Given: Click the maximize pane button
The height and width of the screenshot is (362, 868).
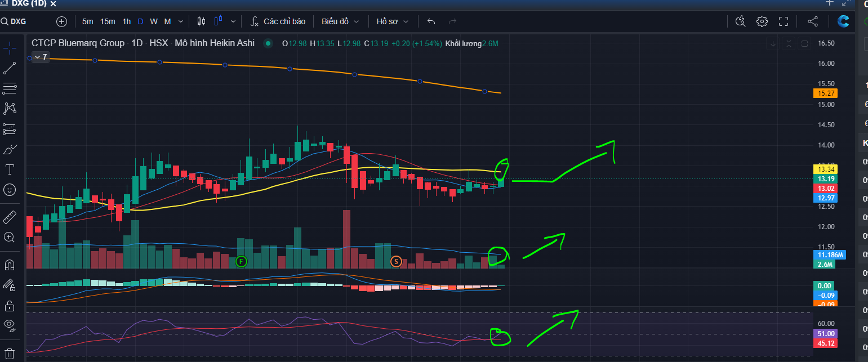Looking at the screenshot, I should pos(805,43).
